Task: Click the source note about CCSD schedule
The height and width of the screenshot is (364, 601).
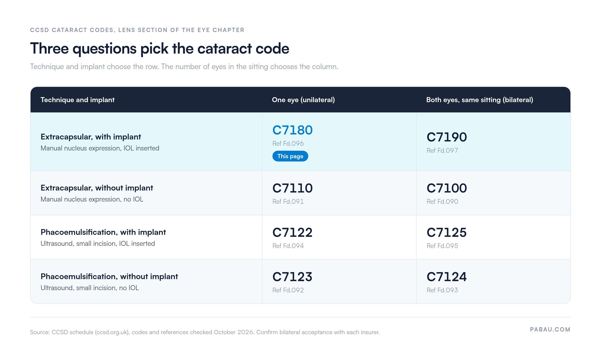Action: (205, 332)
